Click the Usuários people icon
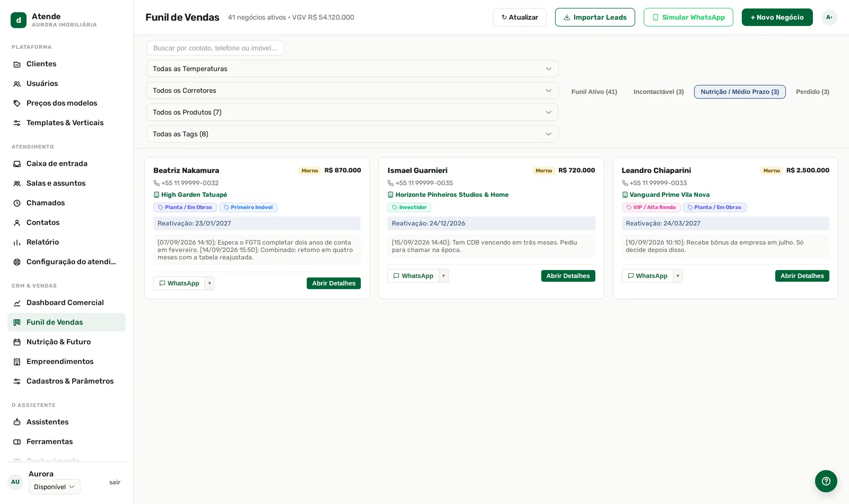This screenshot has width=849, height=504. tap(17, 84)
